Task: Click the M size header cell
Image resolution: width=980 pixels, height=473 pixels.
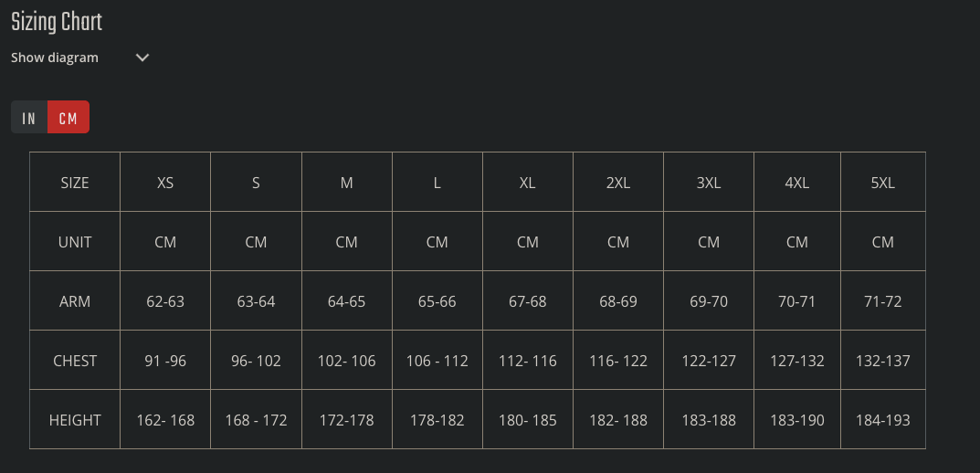Action: (x=346, y=183)
